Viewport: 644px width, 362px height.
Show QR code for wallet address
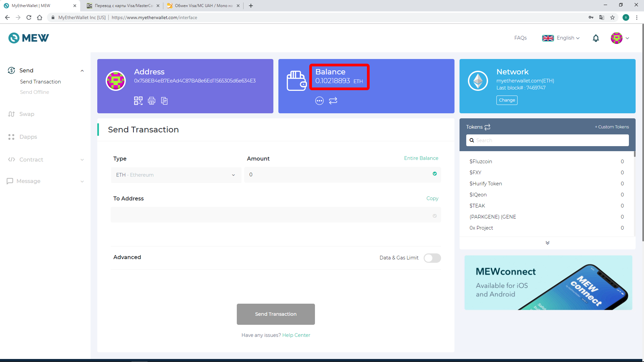click(x=138, y=101)
